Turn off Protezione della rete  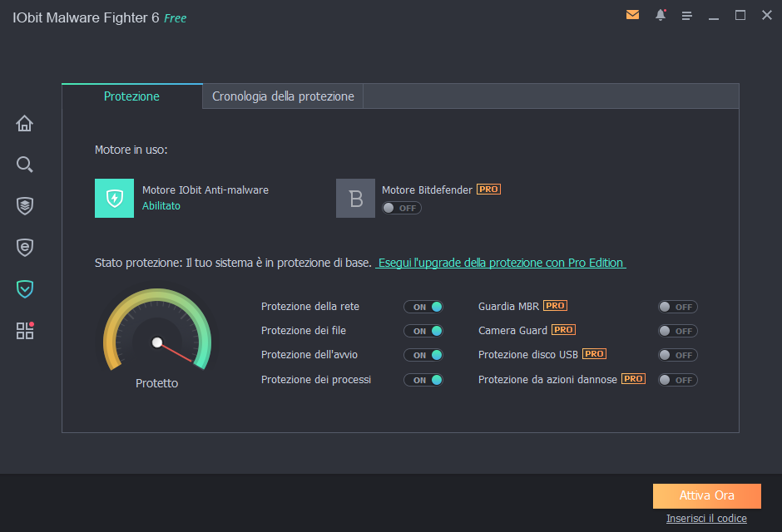coord(423,307)
